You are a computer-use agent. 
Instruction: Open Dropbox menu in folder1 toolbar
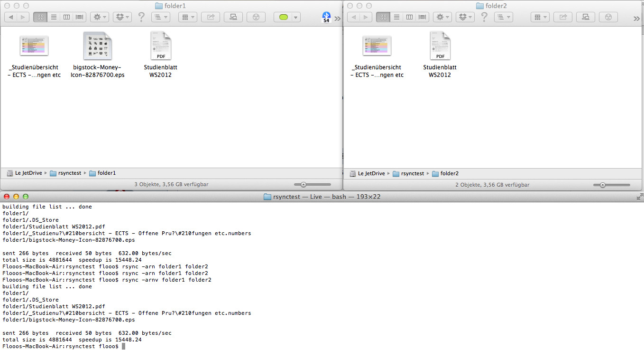point(122,17)
